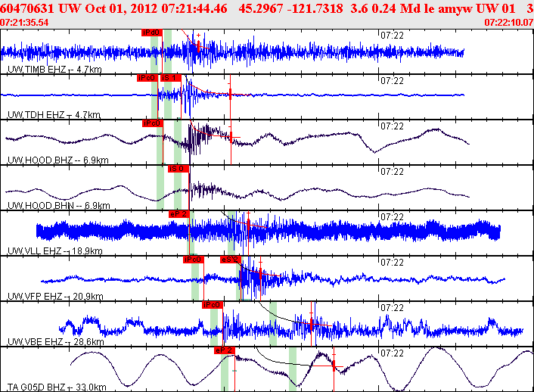Viewport: 534px width, 392px height.
Task: Select the iPc0 pick flag on VFP trace
Action: [193, 260]
